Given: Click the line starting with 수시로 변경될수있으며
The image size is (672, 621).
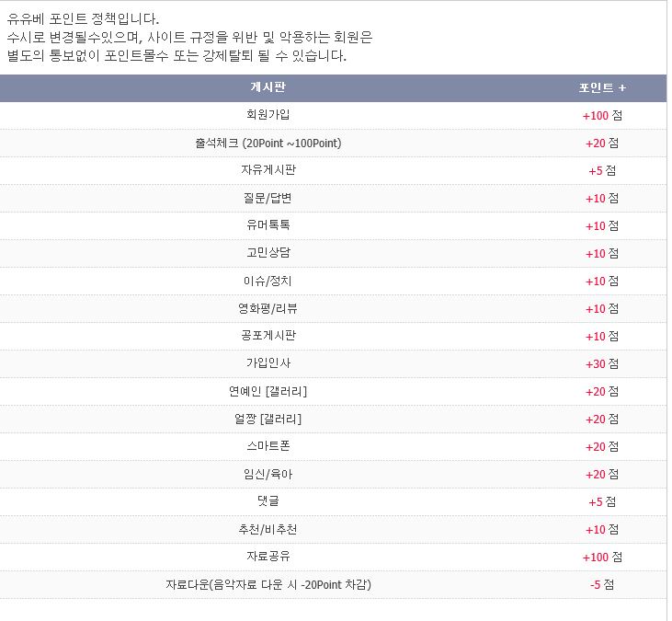Looking at the screenshot, I should [x=189, y=38].
